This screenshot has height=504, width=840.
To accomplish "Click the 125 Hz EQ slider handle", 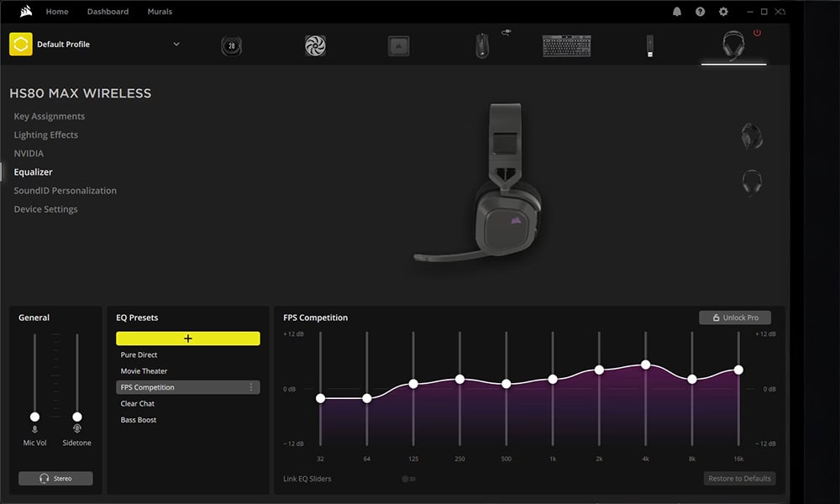I will (413, 384).
